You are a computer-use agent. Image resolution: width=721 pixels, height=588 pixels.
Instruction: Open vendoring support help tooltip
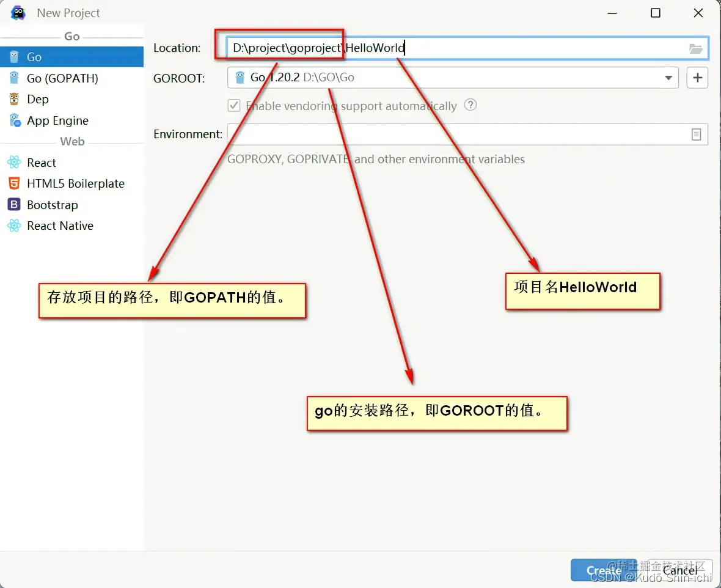point(470,105)
